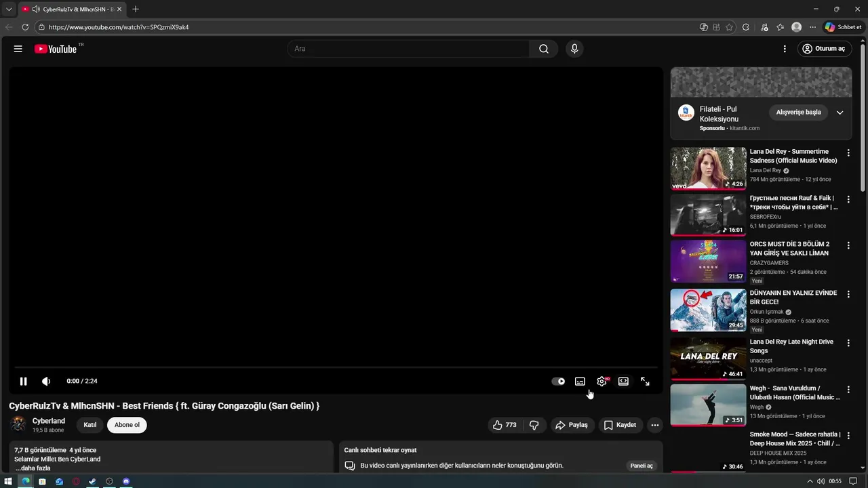Open more actions below the video
Screen dimensions: 868x488
[655, 425]
